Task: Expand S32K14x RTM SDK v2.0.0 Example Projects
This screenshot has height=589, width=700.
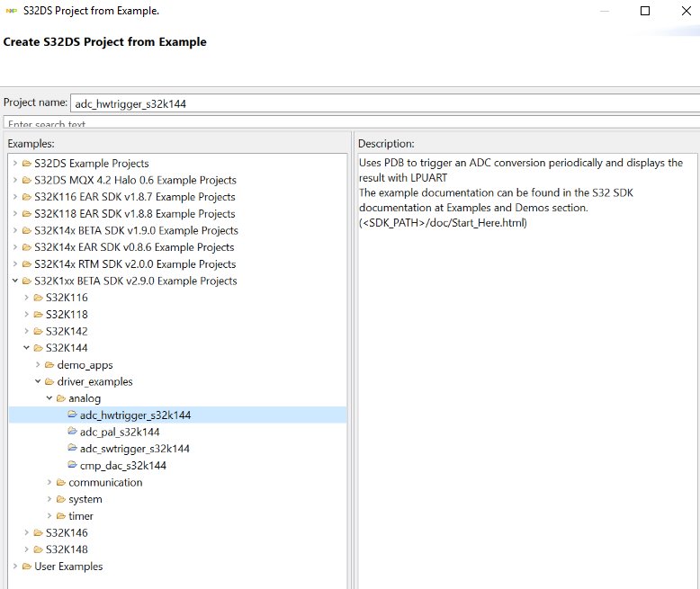Action: [15, 264]
